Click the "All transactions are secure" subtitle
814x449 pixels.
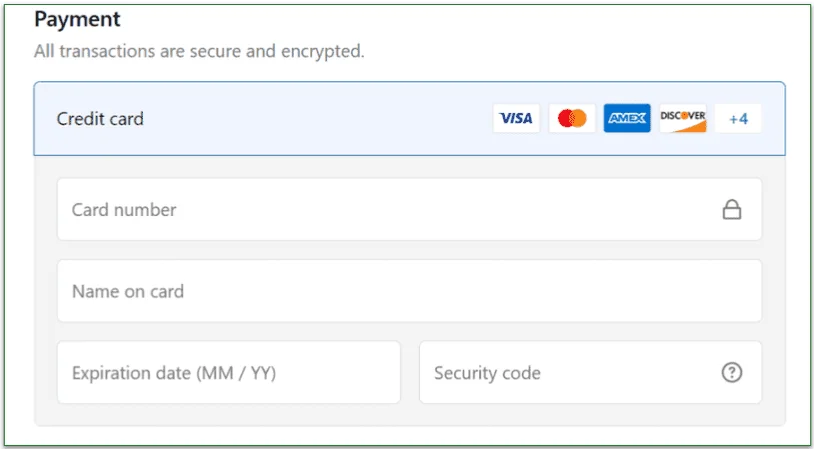coord(199,50)
